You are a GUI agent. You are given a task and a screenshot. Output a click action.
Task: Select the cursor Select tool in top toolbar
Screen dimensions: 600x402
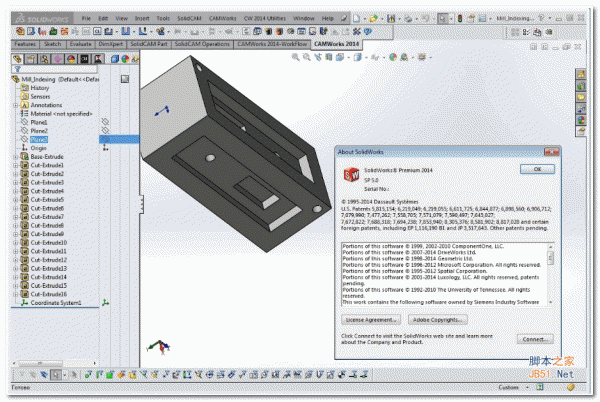[442, 18]
